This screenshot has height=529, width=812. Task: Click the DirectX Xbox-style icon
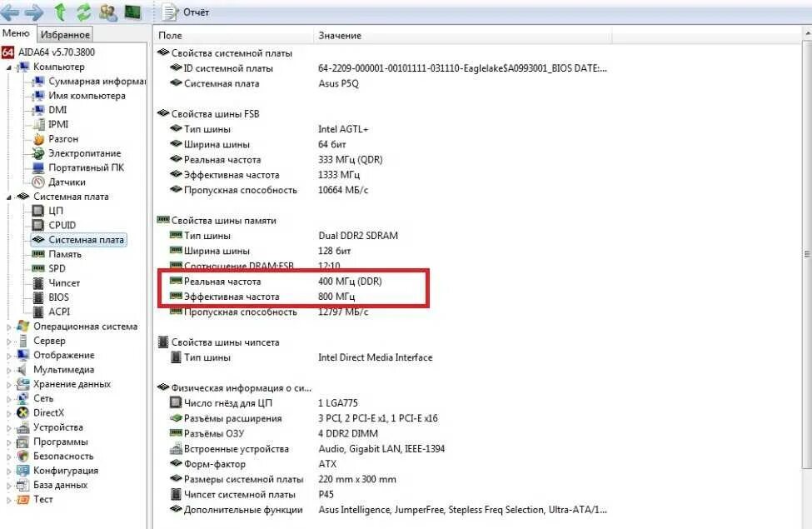[22, 413]
